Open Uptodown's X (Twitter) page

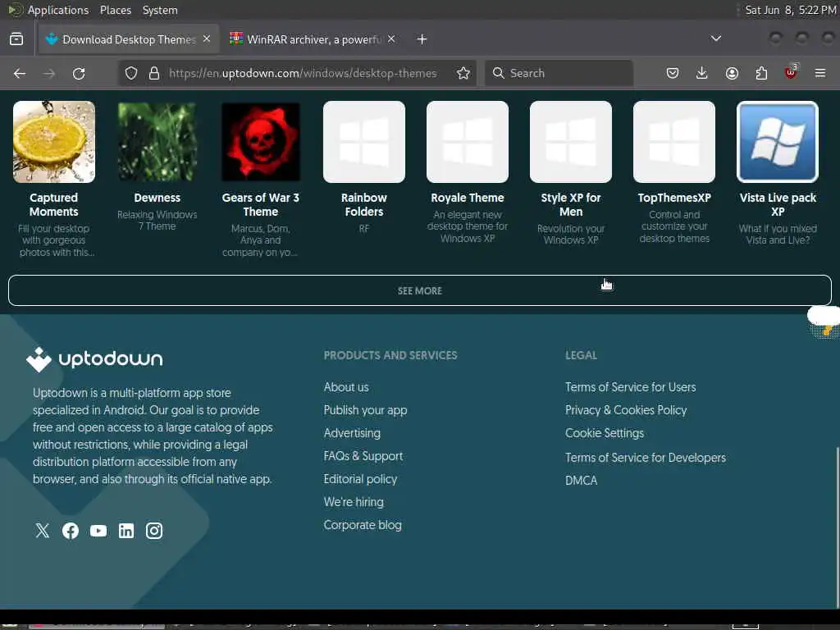click(x=43, y=531)
